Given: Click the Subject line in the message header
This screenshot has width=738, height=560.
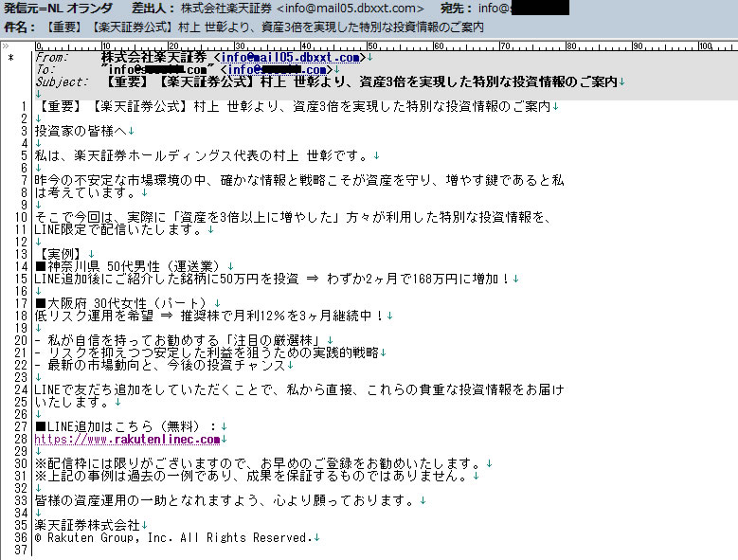Looking at the screenshot, I should tap(332, 82).
